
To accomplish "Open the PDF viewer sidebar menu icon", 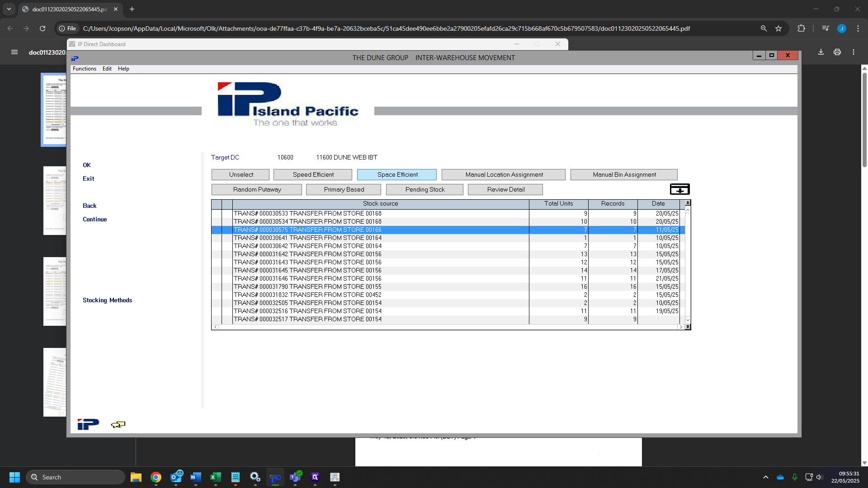I will (x=14, y=52).
